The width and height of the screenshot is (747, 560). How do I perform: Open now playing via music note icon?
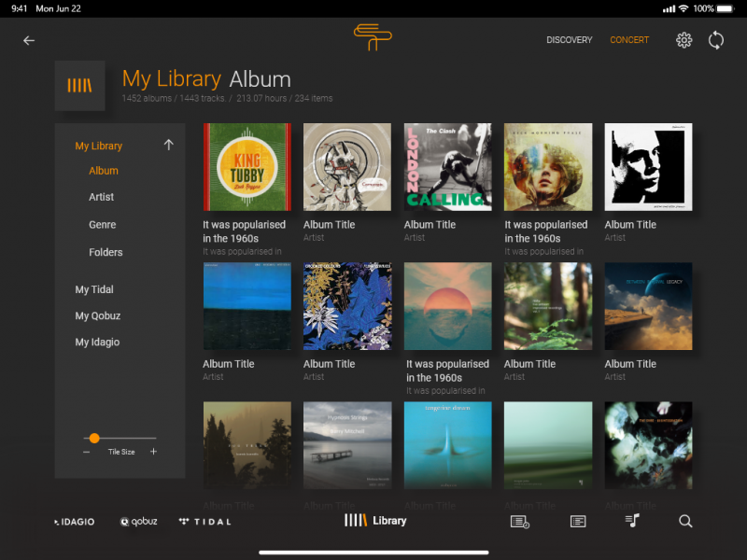pyautogui.click(x=630, y=521)
